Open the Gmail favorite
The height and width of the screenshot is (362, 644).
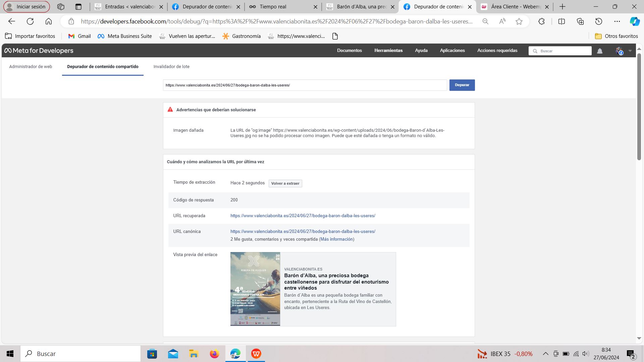coord(79,36)
